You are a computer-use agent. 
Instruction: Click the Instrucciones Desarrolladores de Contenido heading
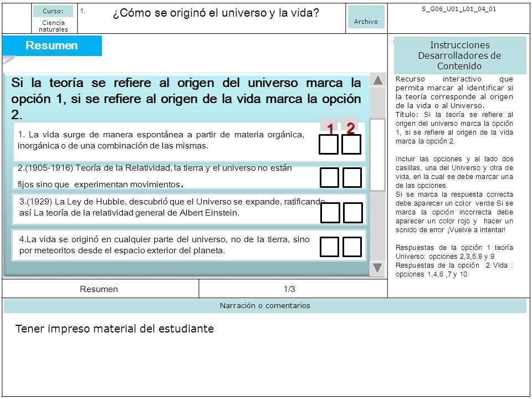click(x=460, y=55)
